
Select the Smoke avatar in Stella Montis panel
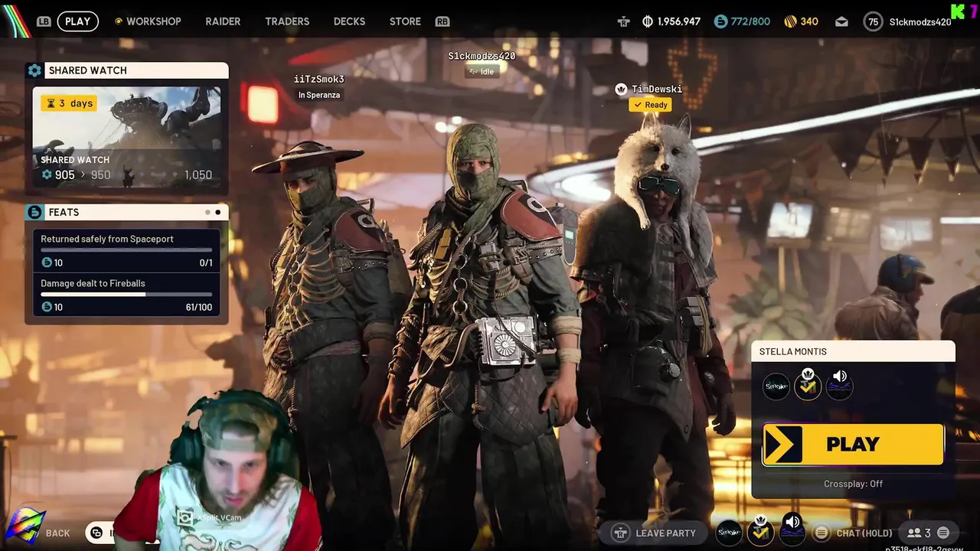(x=776, y=386)
